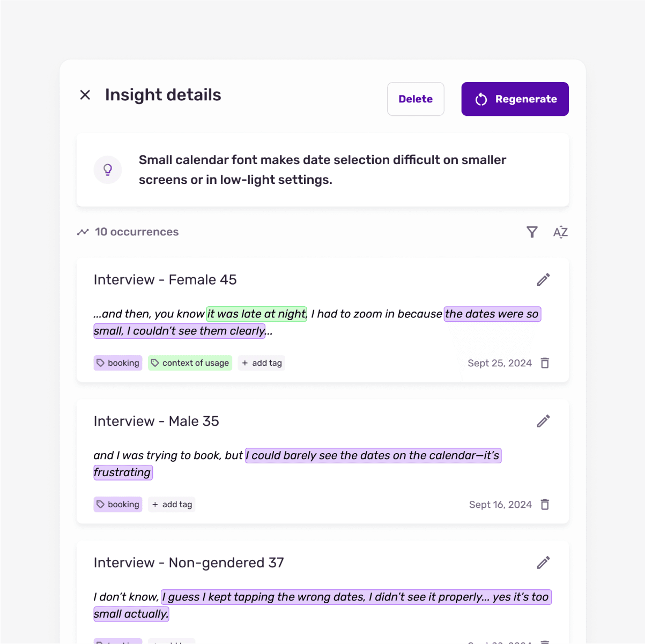This screenshot has height=644, width=645.
Task: Edit the Interview - Non-gendered 37 occurrence
Action: point(543,562)
